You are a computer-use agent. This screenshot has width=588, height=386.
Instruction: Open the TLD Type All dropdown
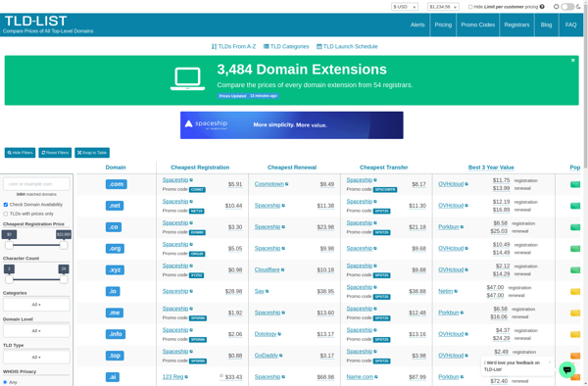pyautogui.click(x=36, y=358)
